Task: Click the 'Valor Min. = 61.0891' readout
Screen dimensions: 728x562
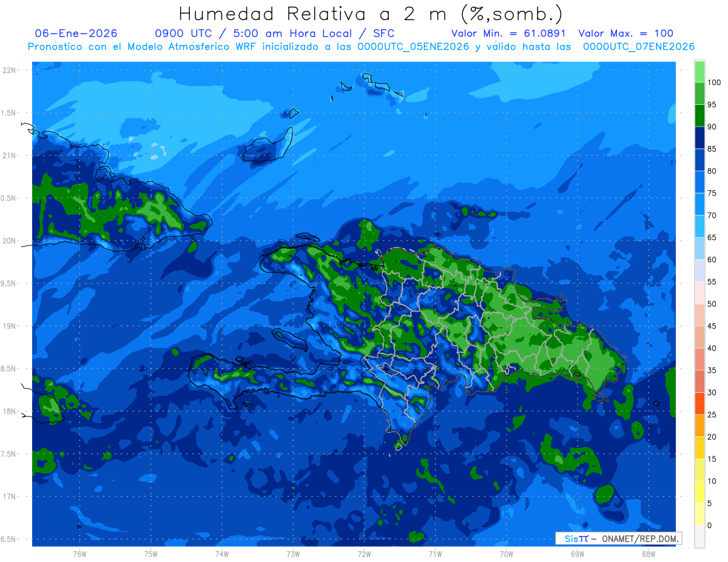Action: 508,33
